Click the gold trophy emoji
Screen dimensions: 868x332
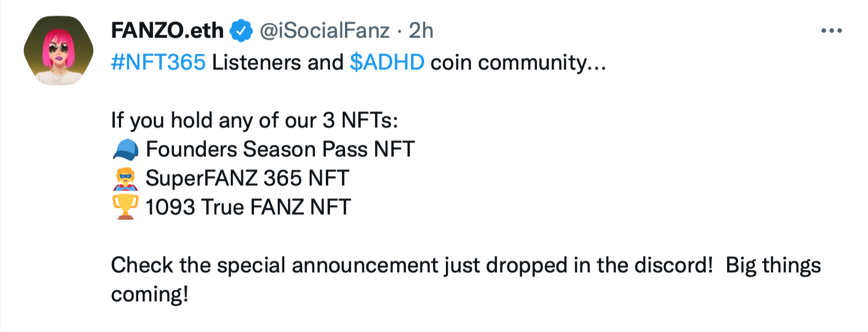tap(125, 207)
